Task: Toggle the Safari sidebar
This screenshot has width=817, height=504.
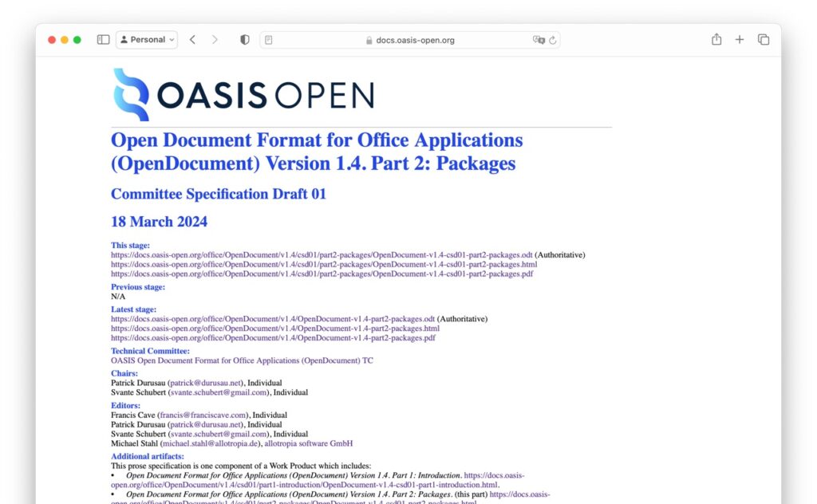Action: coord(103,40)
